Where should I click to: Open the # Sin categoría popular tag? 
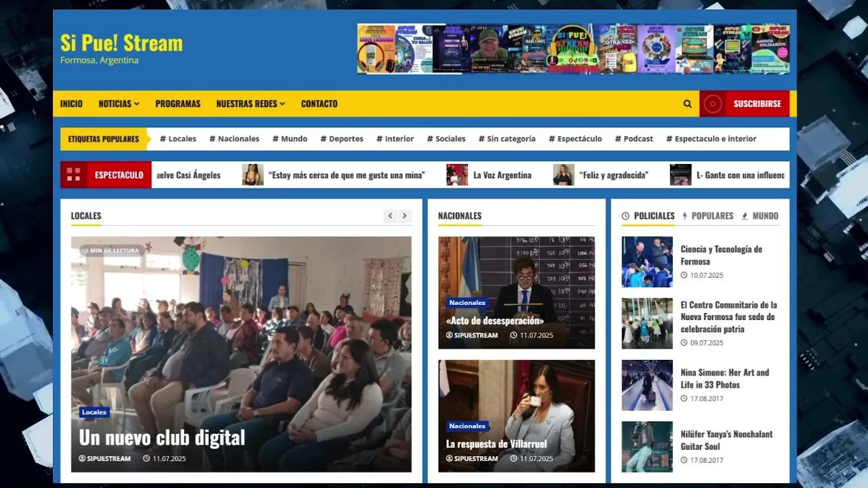507,139
